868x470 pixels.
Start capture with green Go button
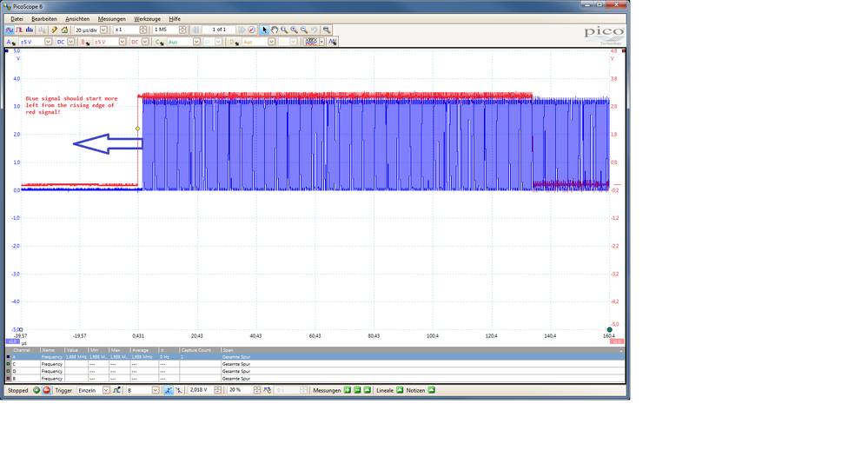click(36, 390)
